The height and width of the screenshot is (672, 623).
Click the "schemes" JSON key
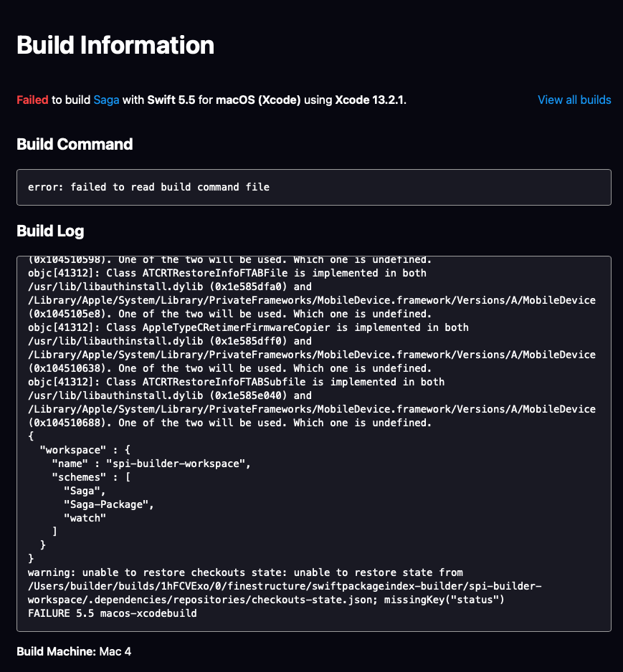point(79,477)
